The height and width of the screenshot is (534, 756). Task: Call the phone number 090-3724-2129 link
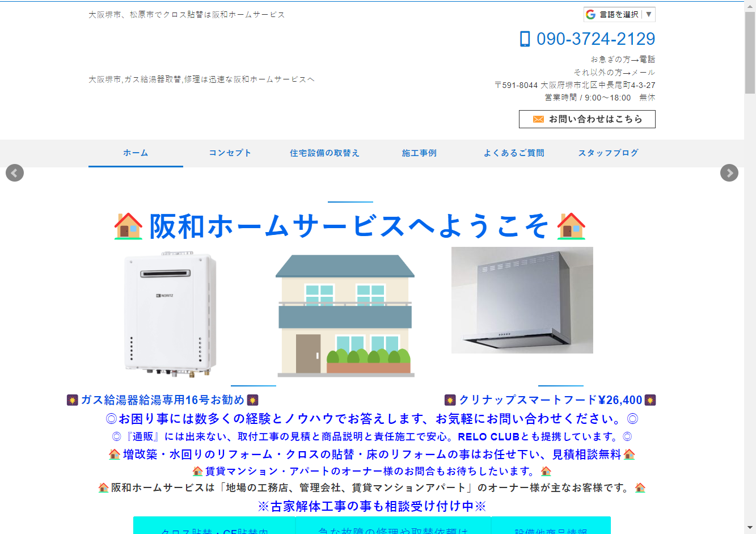595,39
